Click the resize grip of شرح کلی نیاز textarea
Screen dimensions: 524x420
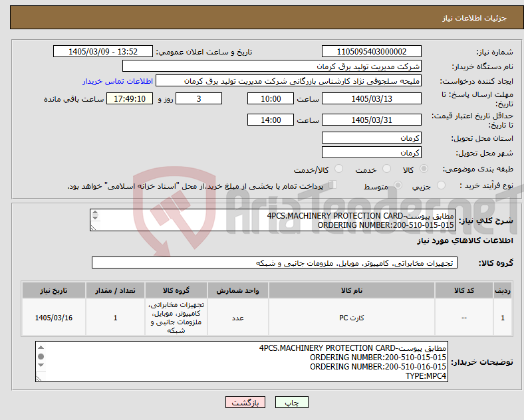(94, 228)
